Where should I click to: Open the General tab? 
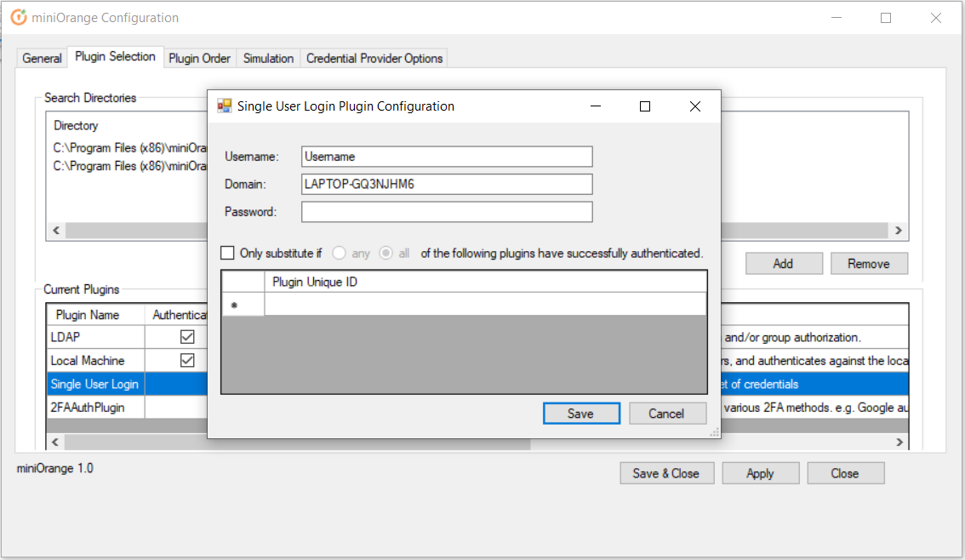[x=42, y=58]
